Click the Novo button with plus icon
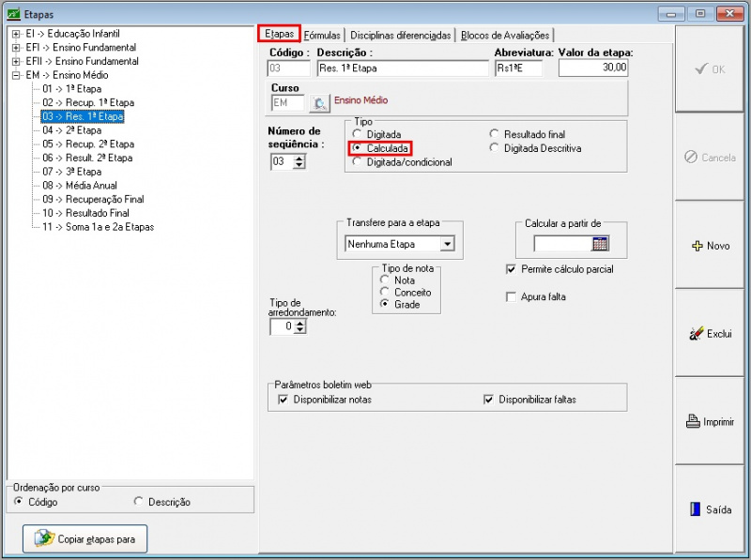Viewport: 751px width, 560px height. coord(710,246)
